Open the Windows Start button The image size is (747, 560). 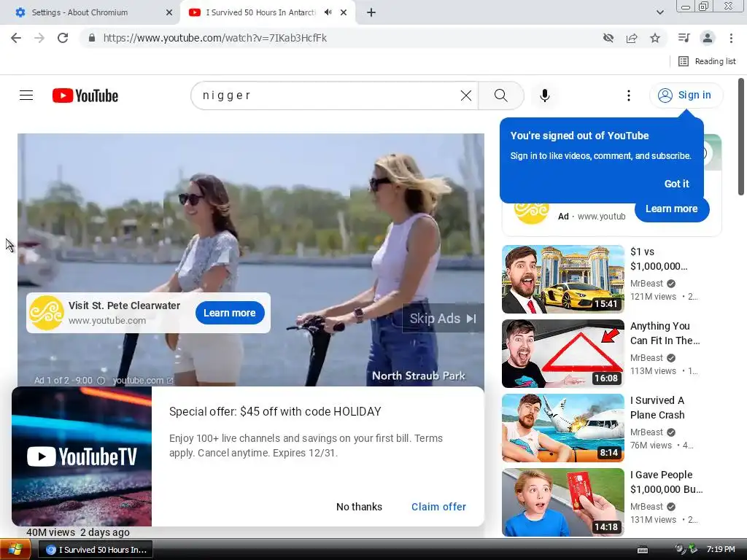pos(15,550)
